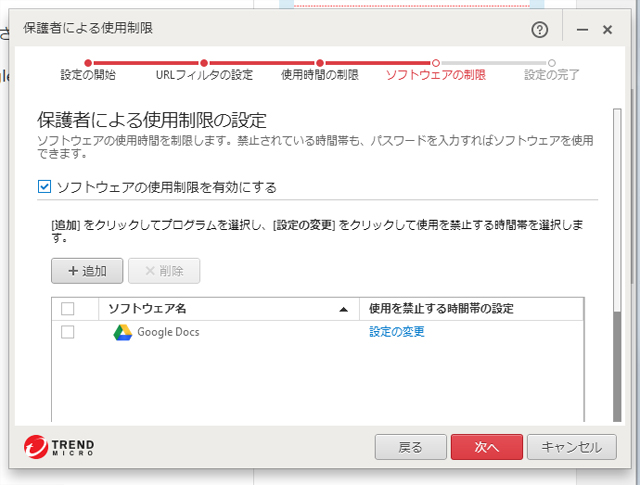
Task: Close the parental controls window
Action: coord(607,30)
